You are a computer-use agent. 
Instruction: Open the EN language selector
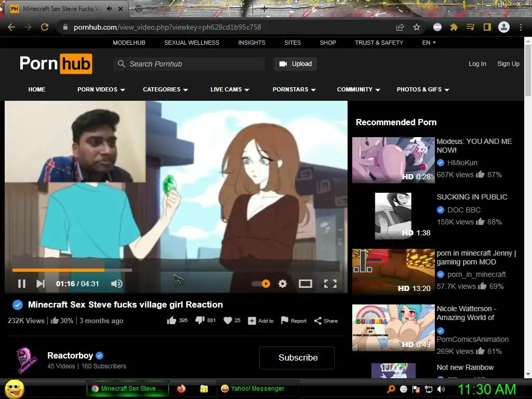pyautogui.click(x=429, y=43)
